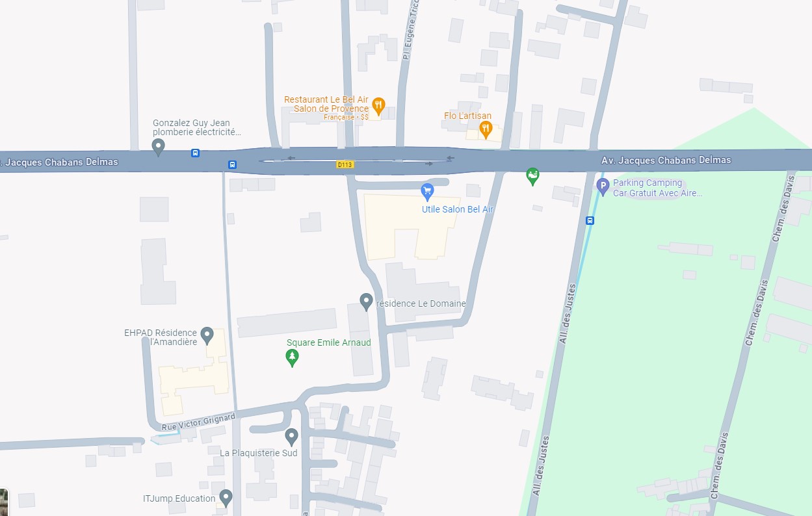Click the Restaurant Le Bel Air orange pin
Viewport: 812px width, 516px height.
pos(378,105)
